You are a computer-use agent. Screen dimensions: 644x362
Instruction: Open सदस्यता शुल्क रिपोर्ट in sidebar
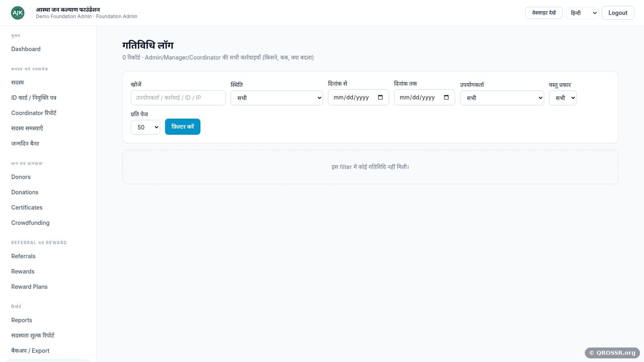point(33,335)
